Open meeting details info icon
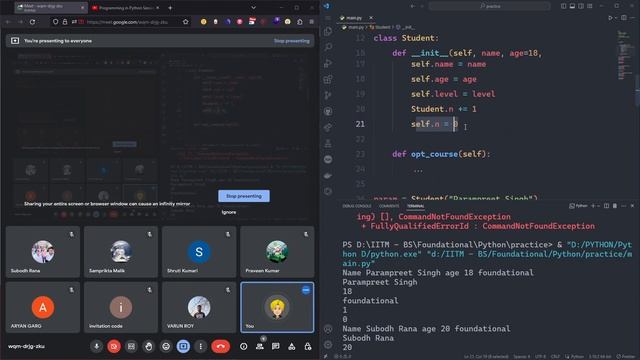Screen dimensions: 640x360 pyautogui.click(x=244, y=347)
